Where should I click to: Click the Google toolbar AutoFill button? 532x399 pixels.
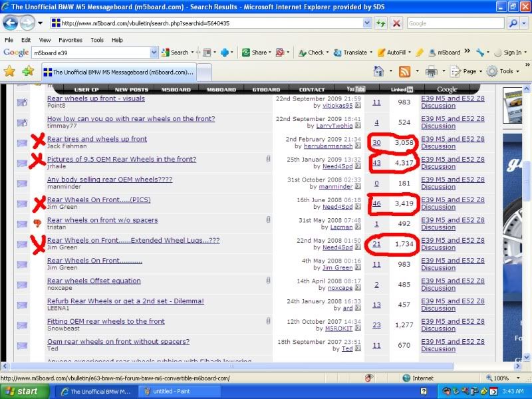pos(392,53)
